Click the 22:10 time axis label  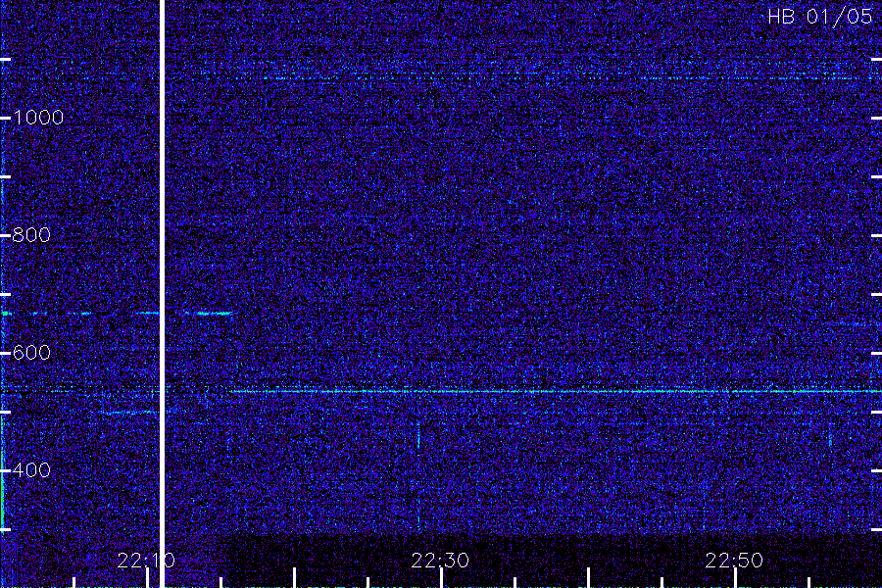click(146, 561)
